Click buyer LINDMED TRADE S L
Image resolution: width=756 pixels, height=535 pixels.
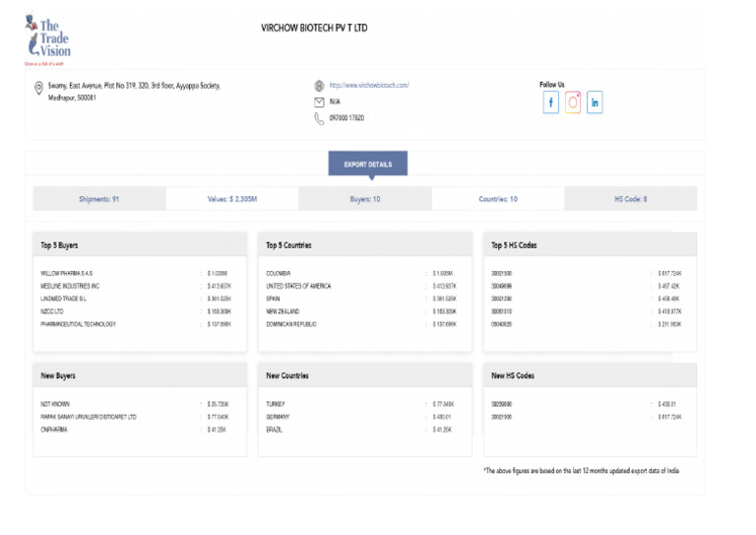tap(64, 299)
